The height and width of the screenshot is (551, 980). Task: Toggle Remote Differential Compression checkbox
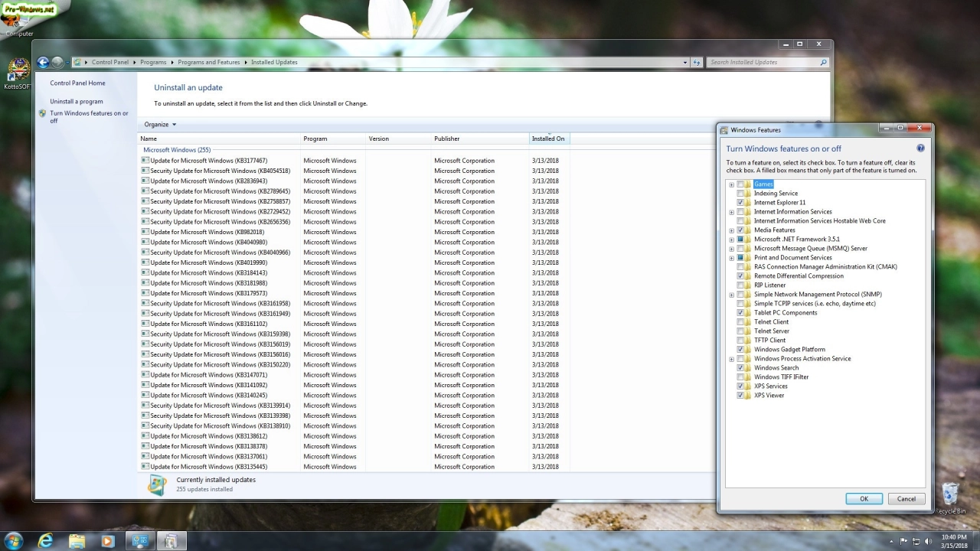[x=740, y=276]
